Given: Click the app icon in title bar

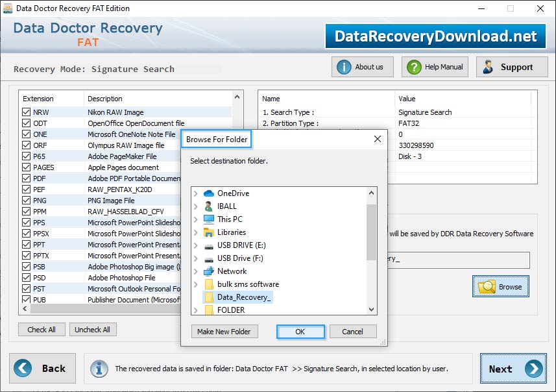Looking at the screenshot, I should pos(7,8).
